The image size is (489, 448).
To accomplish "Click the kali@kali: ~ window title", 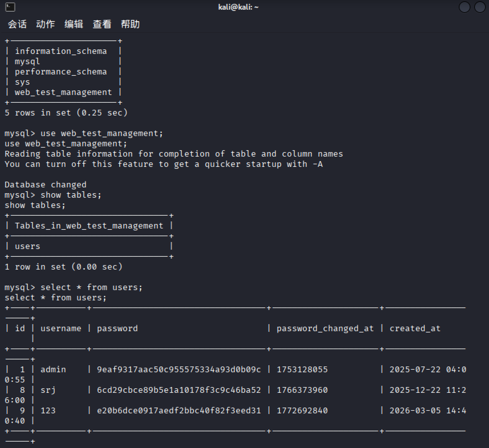I will pyautogui.click(x=238, y=7).
